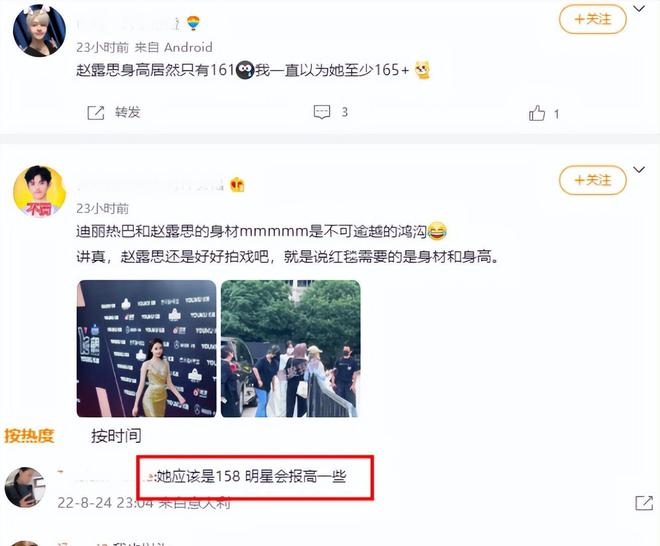Click the repost icon under first post
660x546 pixels.
click(x=96, y=112)
